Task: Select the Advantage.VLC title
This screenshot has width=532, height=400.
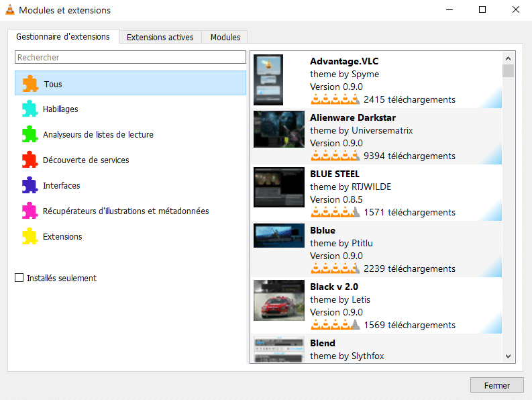Action: pyautogui.click(x=344, y=61)
